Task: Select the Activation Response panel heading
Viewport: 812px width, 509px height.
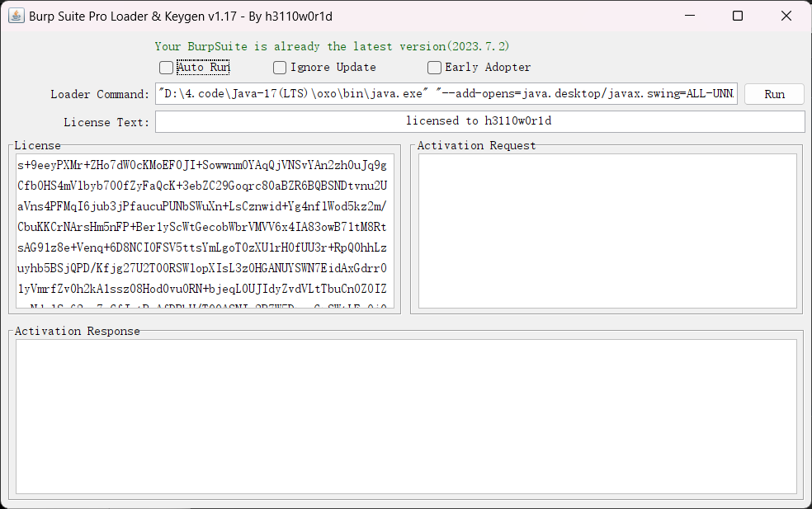Action: click(77, 332)
